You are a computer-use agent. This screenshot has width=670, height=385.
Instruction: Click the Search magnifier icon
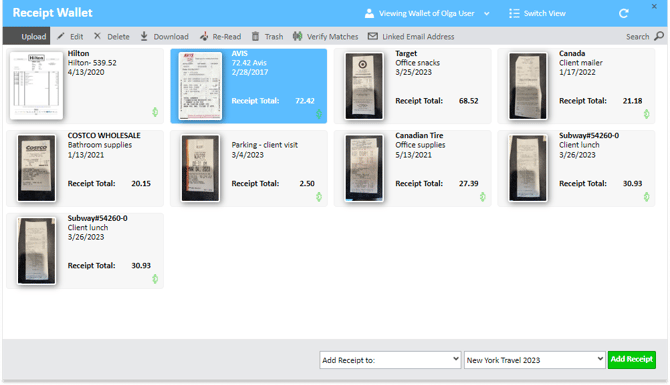(x=659, y=36)
